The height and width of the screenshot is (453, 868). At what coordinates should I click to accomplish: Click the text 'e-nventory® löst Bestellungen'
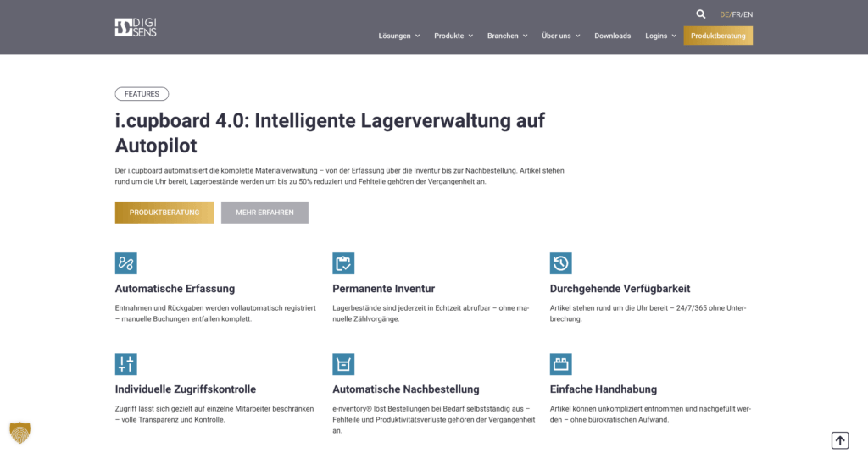(x=433, y=419)
